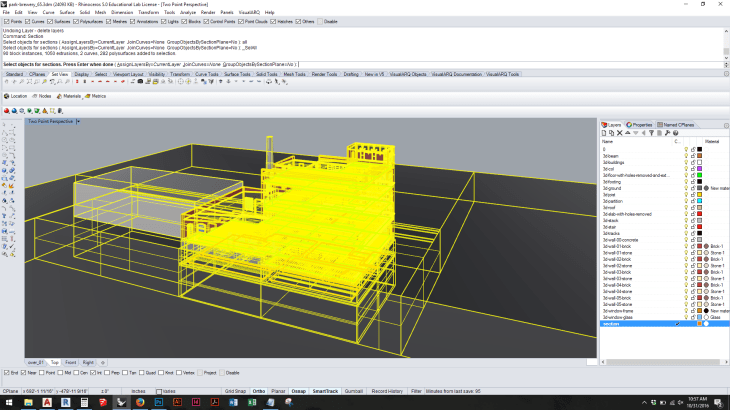Click the Metrics toolbar icon
The image size is (730, 410).
pos(87,96)
